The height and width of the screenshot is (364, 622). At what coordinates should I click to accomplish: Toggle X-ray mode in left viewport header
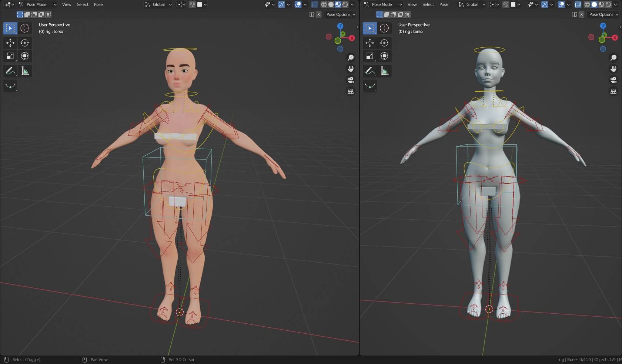pos(314,4)
